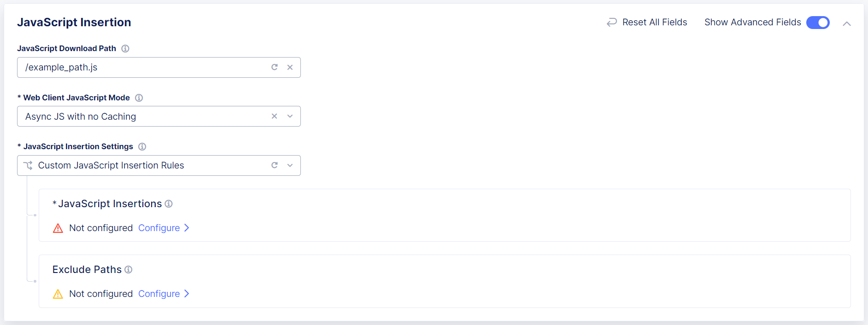Click the info icon beside Exclude Paths
Screen dimensions: 868x325
click(129, 270)
